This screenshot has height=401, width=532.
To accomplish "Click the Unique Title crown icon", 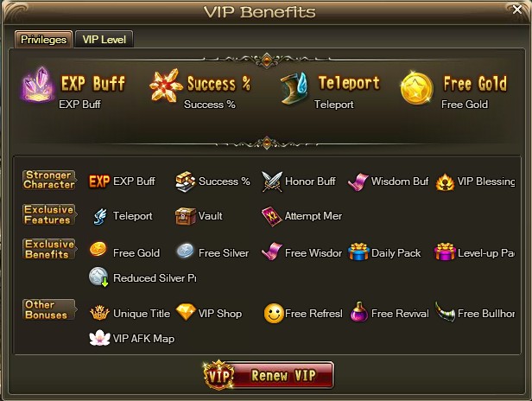I will (99, 313).
